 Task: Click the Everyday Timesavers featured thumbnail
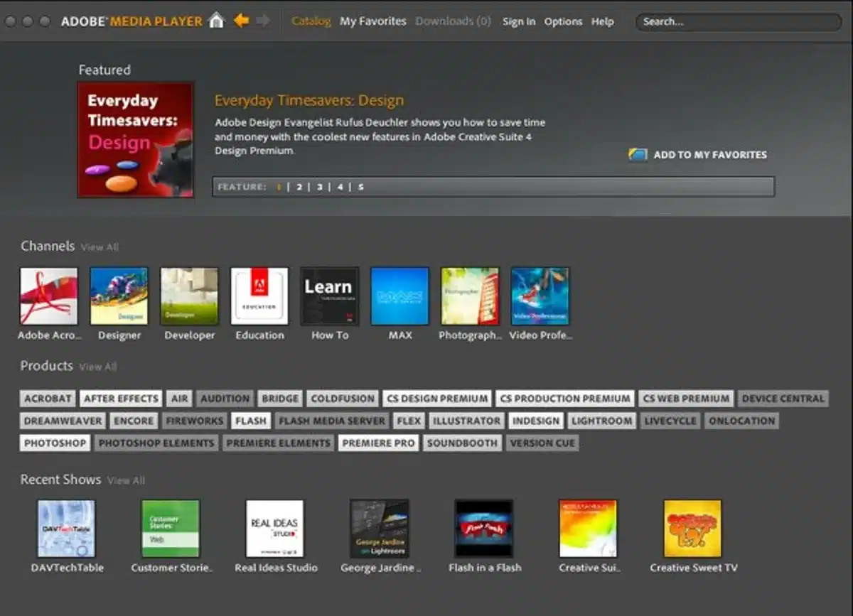click(x=135, y=139)
